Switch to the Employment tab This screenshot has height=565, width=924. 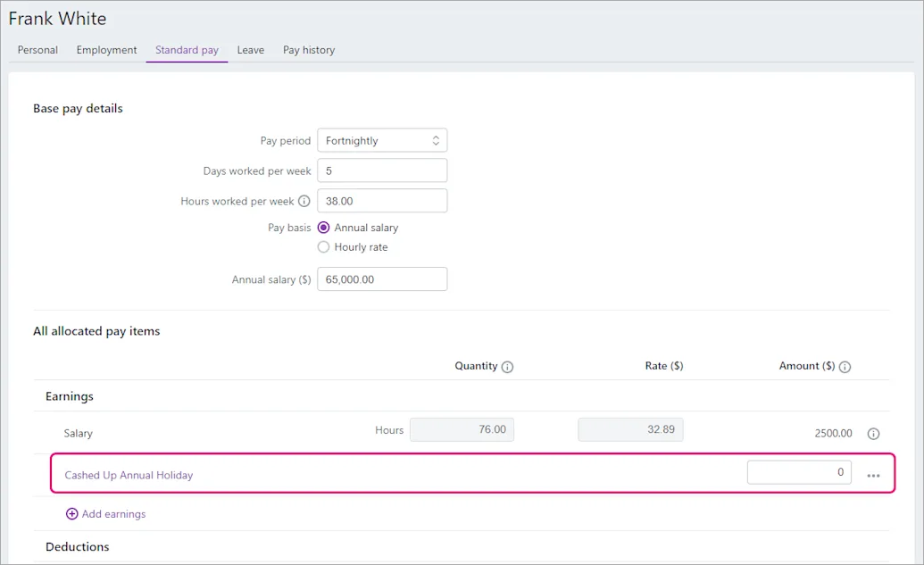pyautogui.click(x=106, y=50)
